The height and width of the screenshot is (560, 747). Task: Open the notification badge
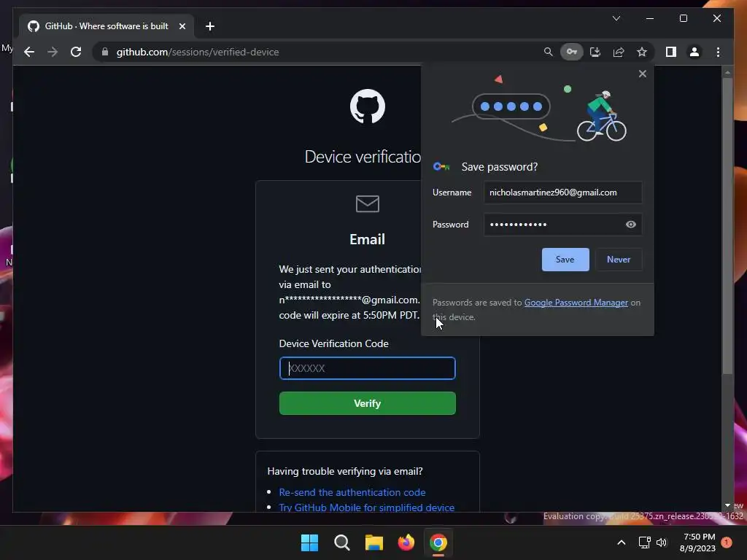click(727, 542)
